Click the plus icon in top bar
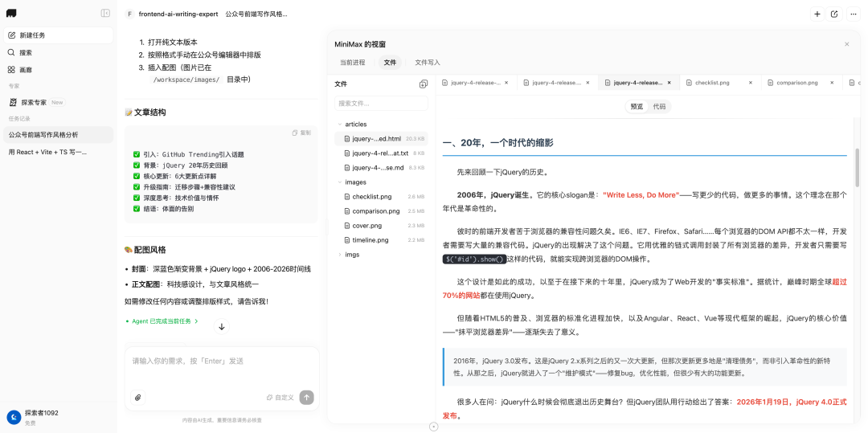This screenshot has height=433, width=868. (817, 14)
